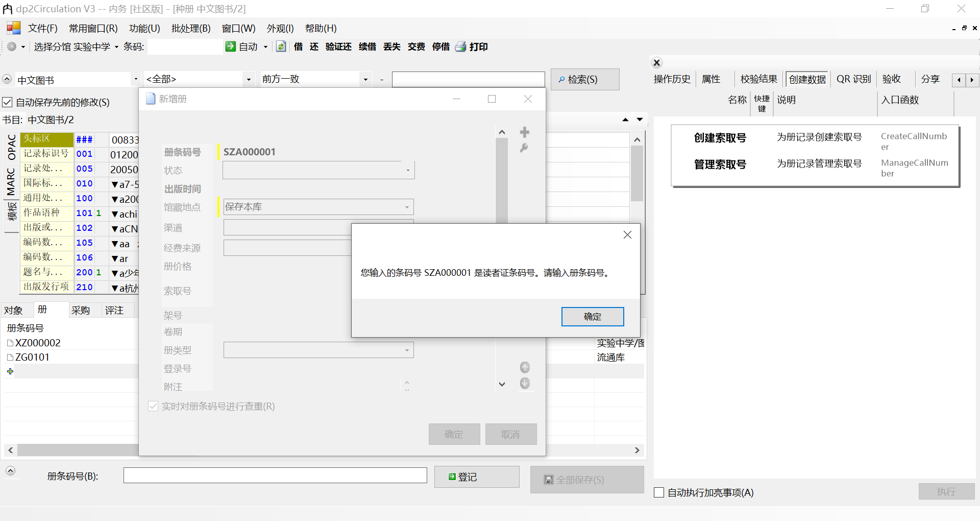Image resolution: width=980 pixels, height=521 pixels.
Task: Toggle 自动保存先前的修改(S) checkbox
Action: pos(7,102)
